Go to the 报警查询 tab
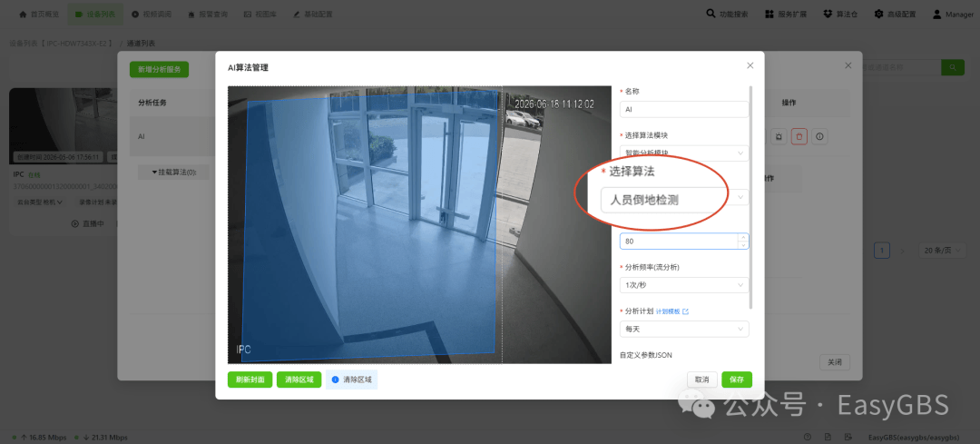 [x=208, y=14]
